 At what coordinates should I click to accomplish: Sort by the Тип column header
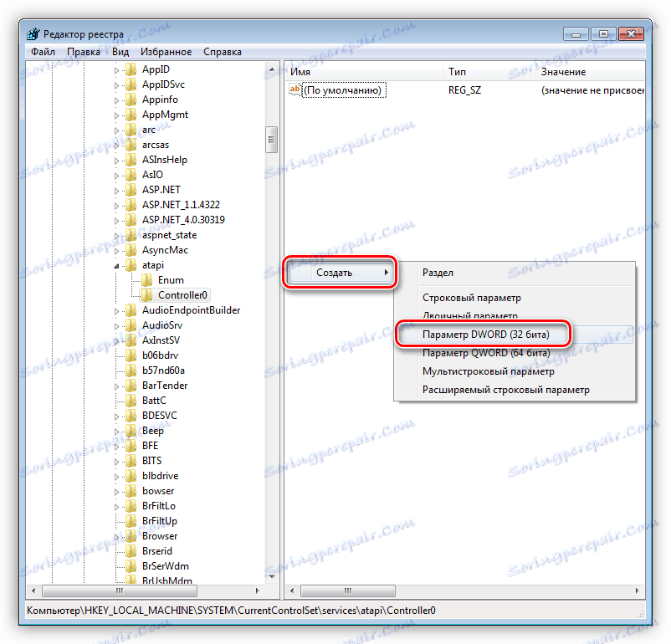489,72
